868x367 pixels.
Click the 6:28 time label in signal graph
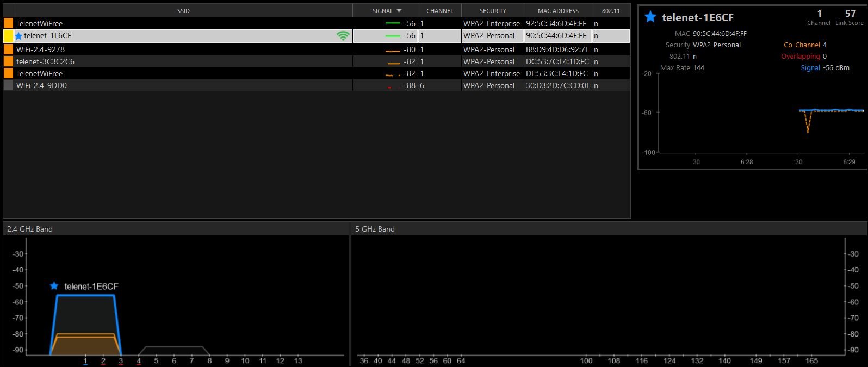(x=747, y=162)
